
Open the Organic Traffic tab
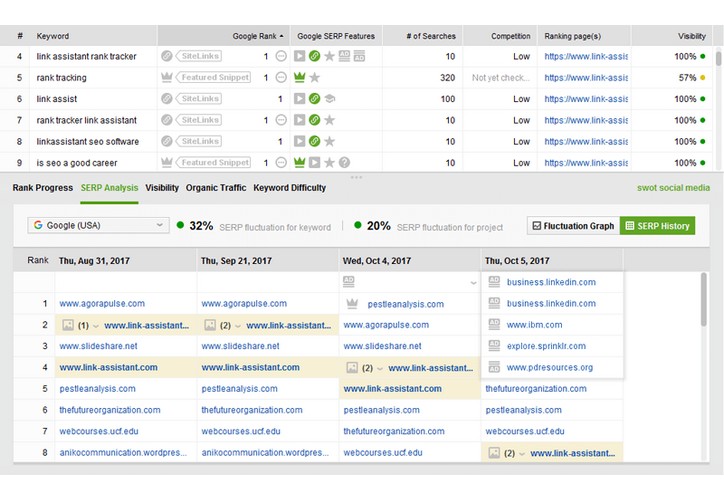(216, 188)
